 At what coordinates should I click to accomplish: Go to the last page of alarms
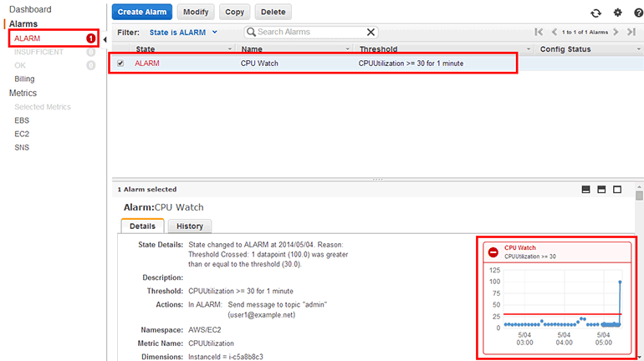(631, 32)
